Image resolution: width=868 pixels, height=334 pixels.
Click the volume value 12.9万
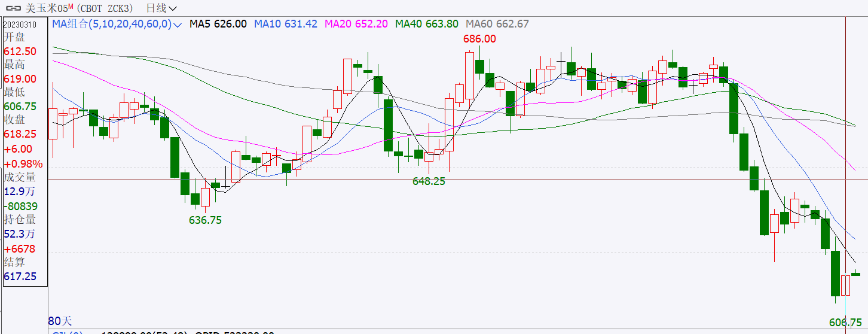click(x=20, y=191)
